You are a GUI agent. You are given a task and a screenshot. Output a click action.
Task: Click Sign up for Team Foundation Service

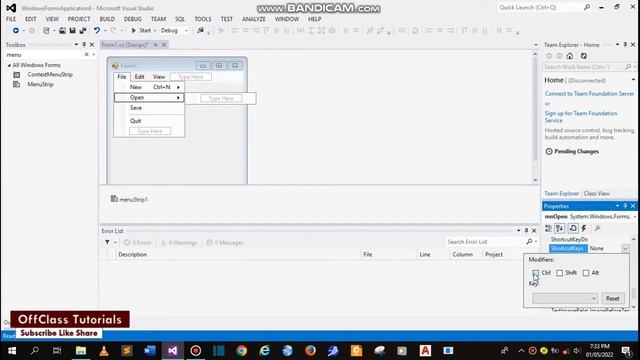tap(581, 117)
